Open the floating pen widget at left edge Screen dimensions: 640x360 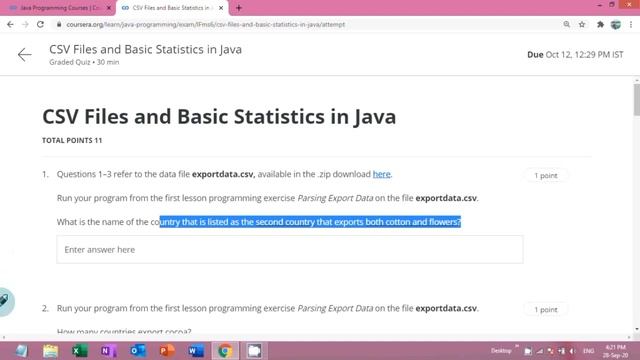[6, 302]
